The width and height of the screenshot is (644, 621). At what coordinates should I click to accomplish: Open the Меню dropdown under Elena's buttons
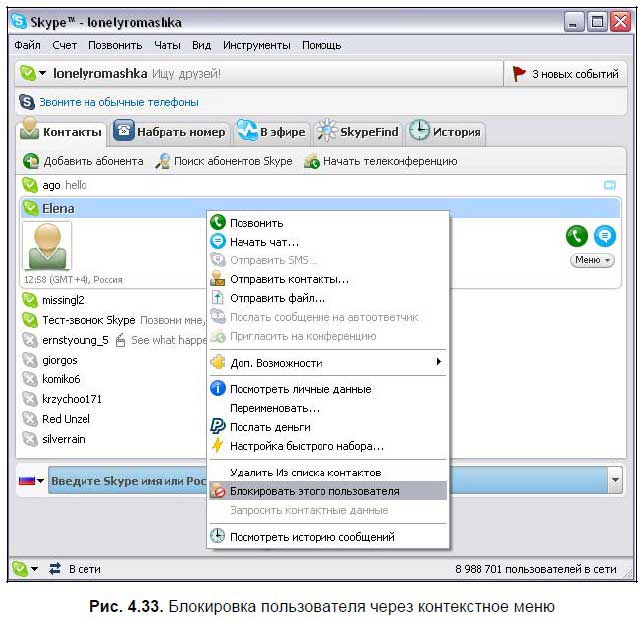(592, 260)
